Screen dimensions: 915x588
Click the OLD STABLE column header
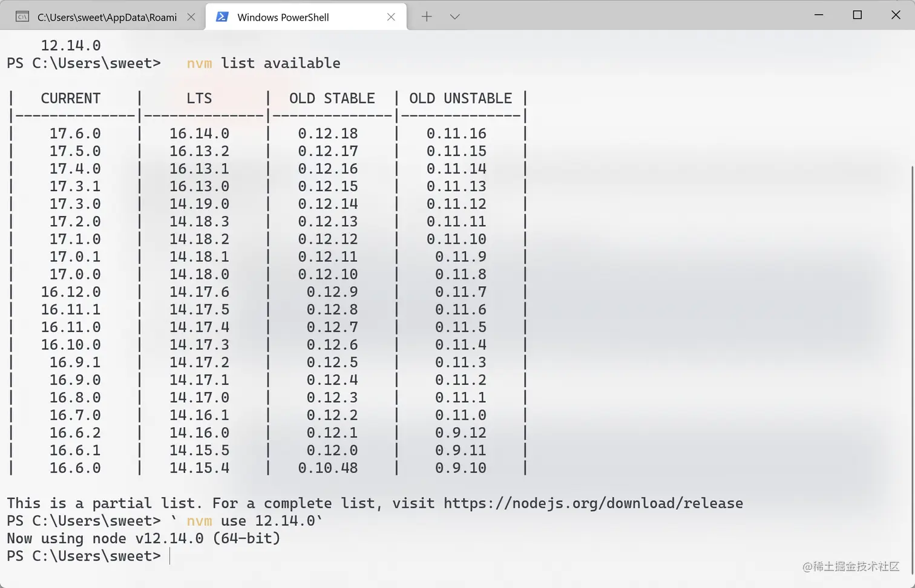tap(332, 99)
